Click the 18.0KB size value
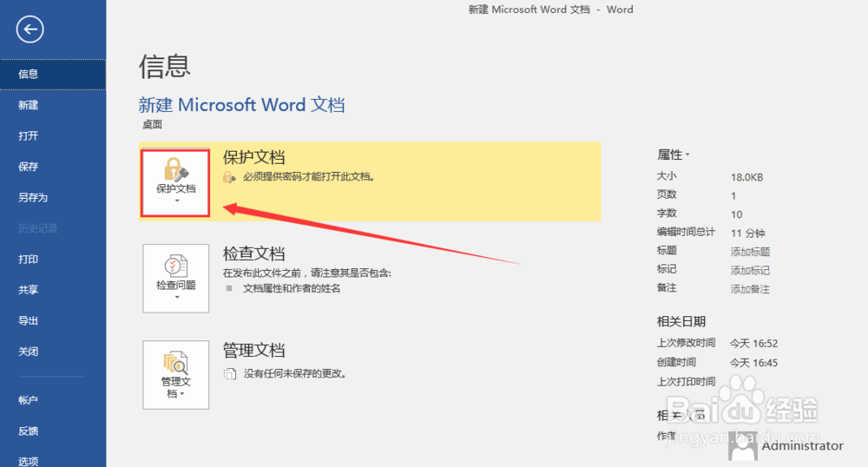Viewport: 868px width, 467px height. 746,178
